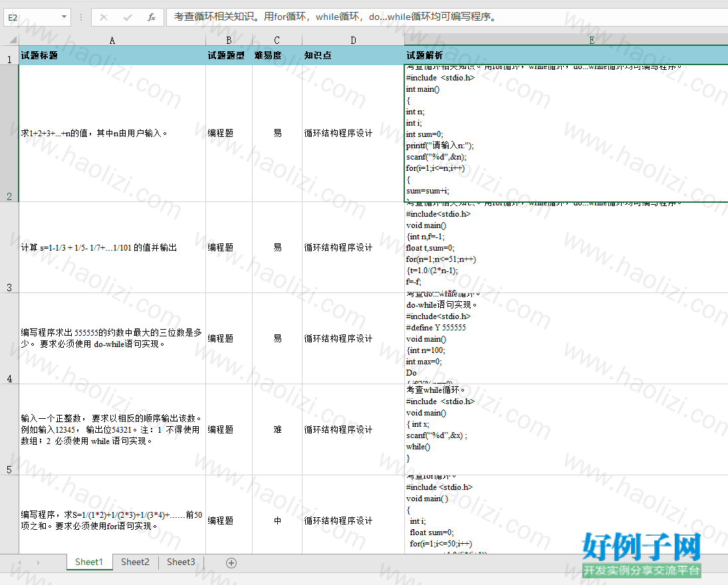
Task: Select analysis cell starting 考查while循环
Action: click(566, 429)
